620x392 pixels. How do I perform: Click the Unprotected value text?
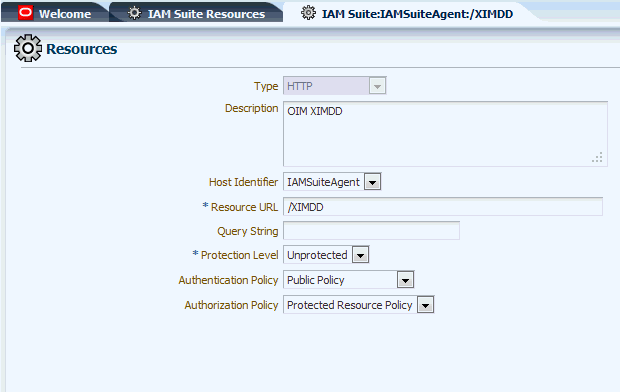coord(317,255)
